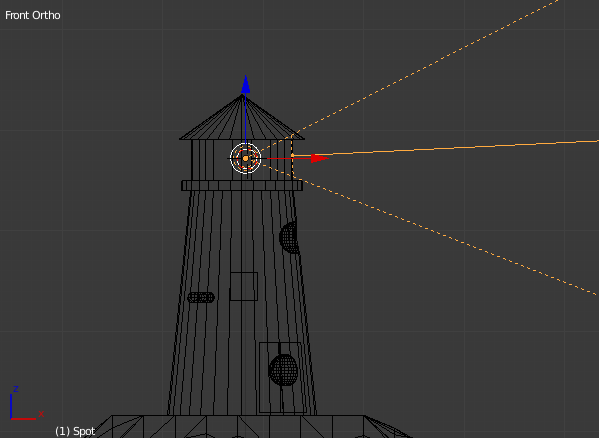Select the lighthouse cone roof mesh
This screenshot has height=438, width=599.
242,117
